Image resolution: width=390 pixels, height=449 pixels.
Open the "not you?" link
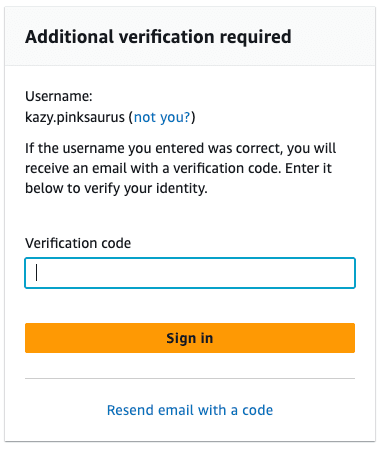(162, 117)
